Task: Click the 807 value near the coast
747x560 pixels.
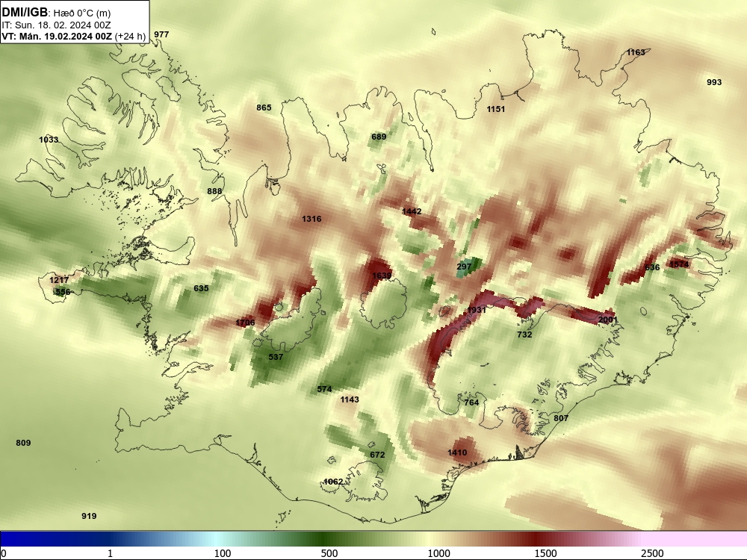Action: point(561,419)
